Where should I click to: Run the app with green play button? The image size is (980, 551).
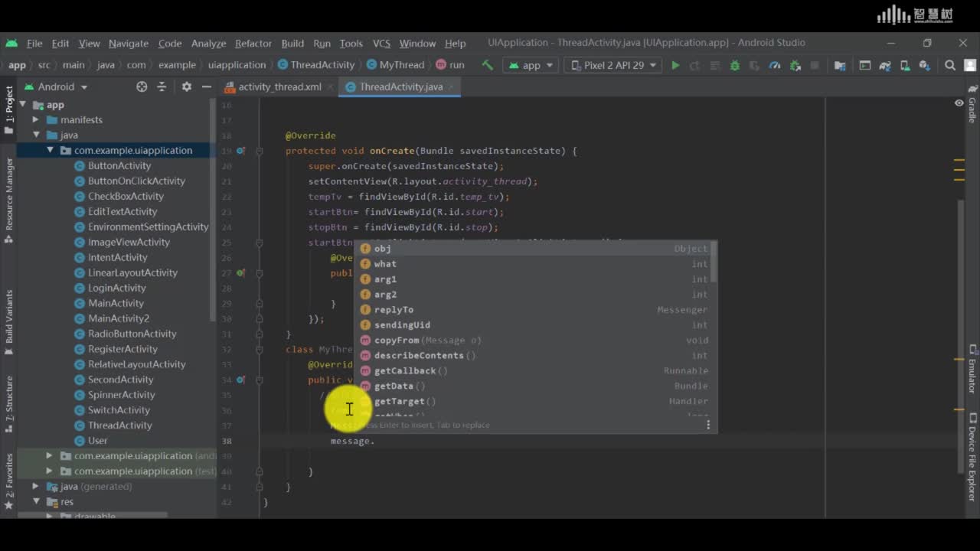[x=675, y=65]
